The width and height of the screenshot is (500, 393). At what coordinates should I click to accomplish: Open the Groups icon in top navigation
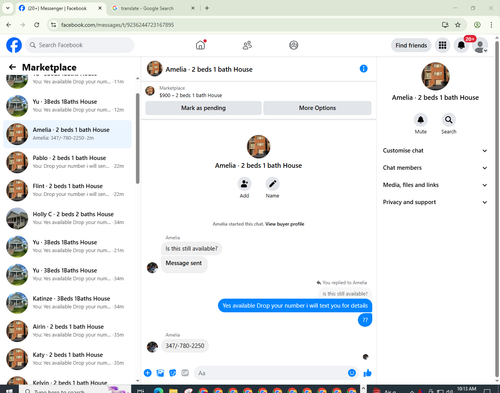294,45
